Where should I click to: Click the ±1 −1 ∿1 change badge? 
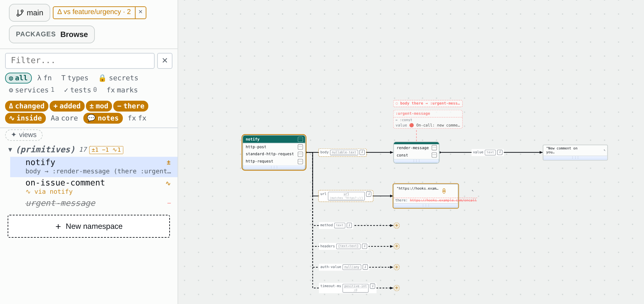[106, 150]
